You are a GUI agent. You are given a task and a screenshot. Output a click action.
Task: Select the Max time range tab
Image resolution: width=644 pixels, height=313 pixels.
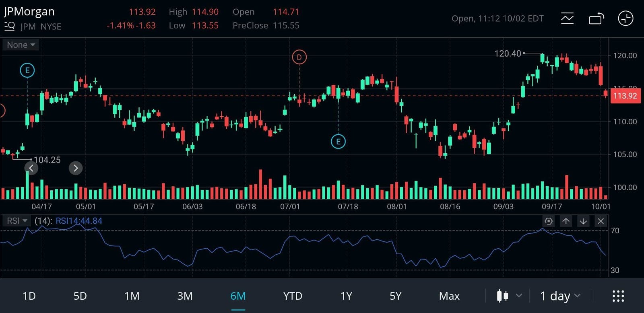coord(449,296)
